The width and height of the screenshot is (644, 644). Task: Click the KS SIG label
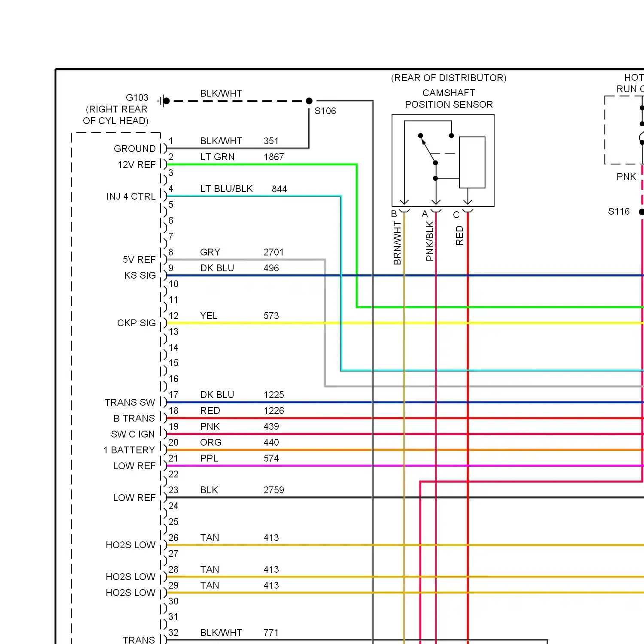click(140, 276)
